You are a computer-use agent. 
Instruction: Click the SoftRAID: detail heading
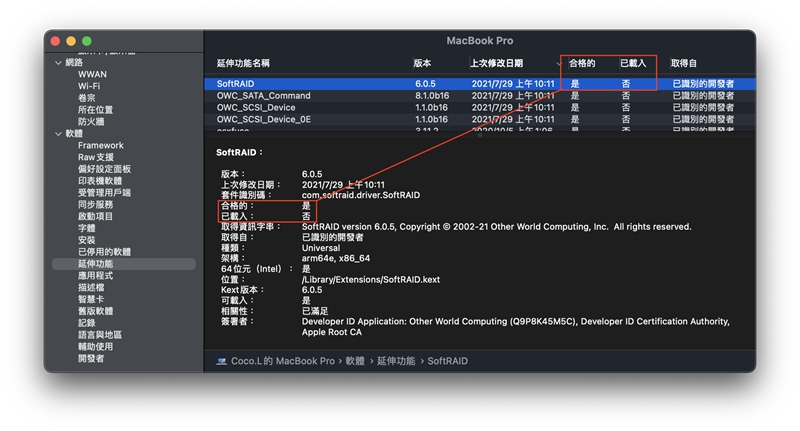tap(239, 153)
